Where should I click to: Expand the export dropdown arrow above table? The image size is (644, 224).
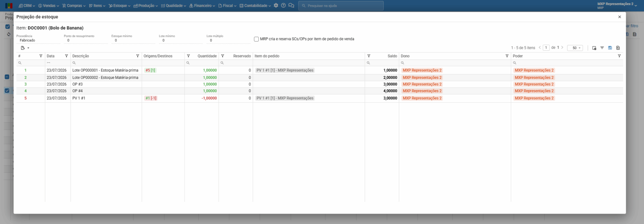tap(28, 48)
